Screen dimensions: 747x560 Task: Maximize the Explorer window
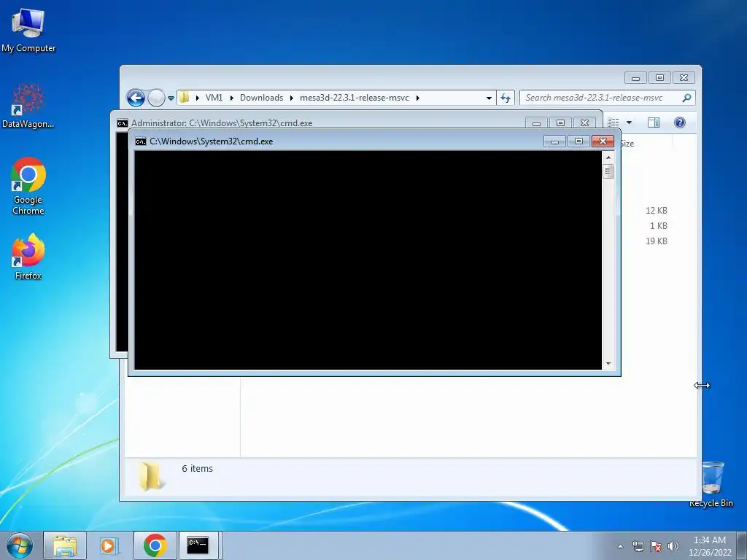[x=659, y=77]
